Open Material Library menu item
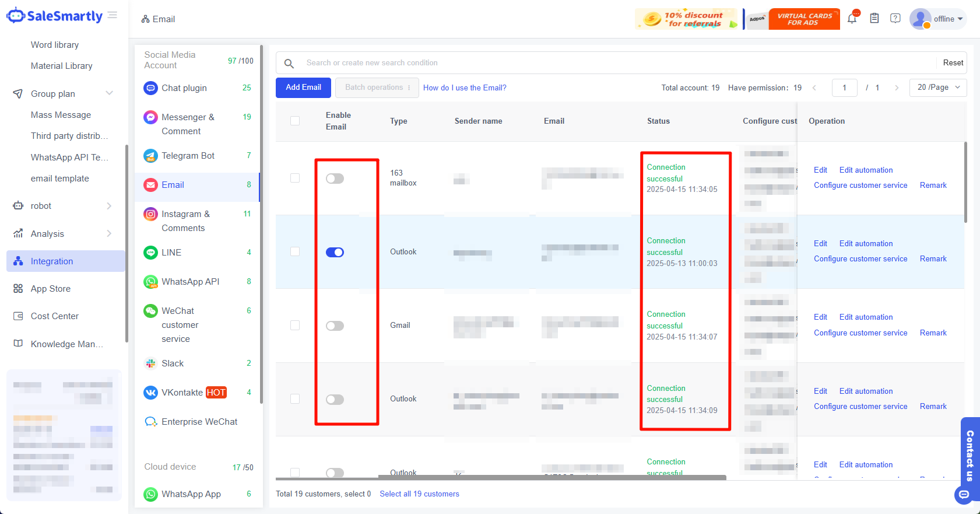Image resolution: width=980 pixels, height=514 pixels. click(x=62, y=66)
